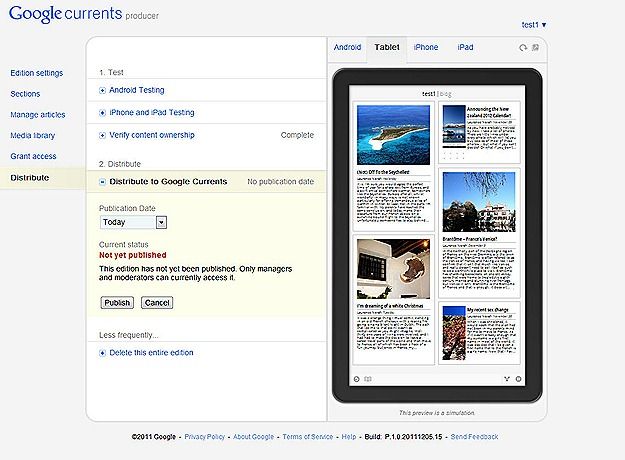This screenshot has height=460, width=625.
Task: Click the share icon in tablet footer
Action: pos(507,379)
